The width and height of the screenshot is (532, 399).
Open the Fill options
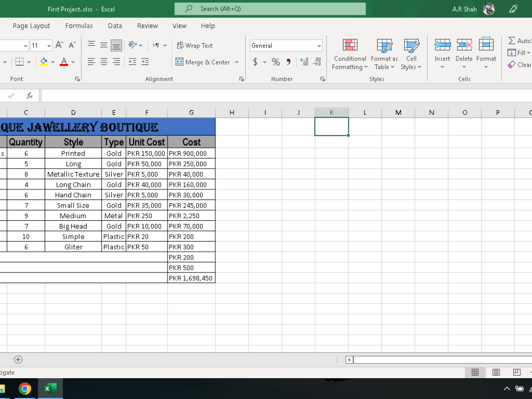pyautogui.click(x=518, y=53)
